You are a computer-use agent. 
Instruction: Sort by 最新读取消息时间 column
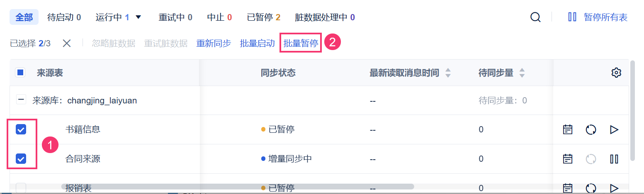[x=447, y=73]
